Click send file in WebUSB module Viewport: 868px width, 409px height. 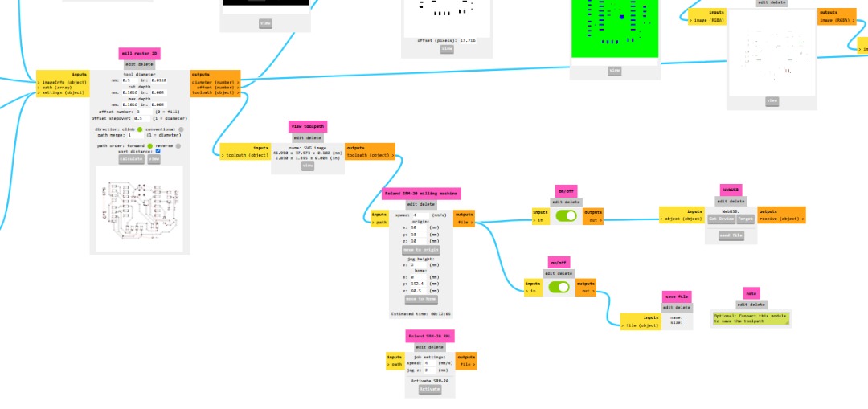[731, 235]
